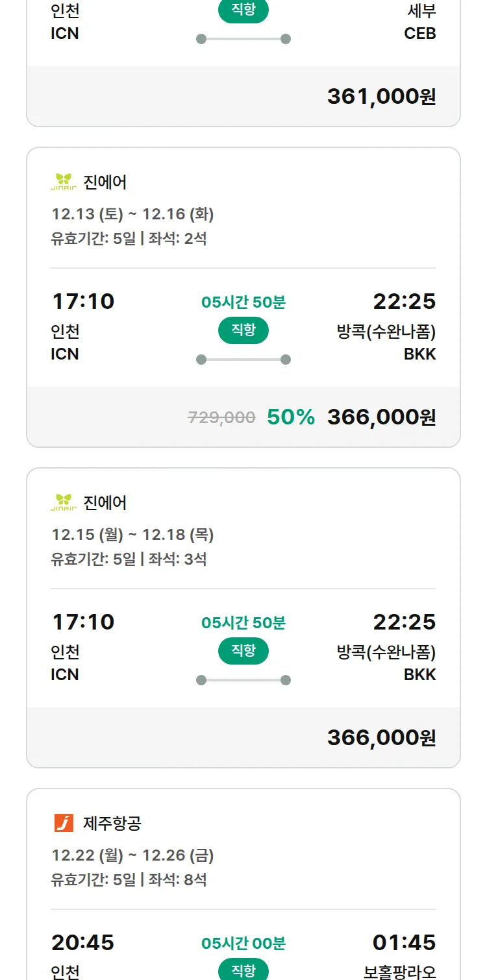
Task: Click the Jeju Air orange logo icon
Action: click(64, 823)
